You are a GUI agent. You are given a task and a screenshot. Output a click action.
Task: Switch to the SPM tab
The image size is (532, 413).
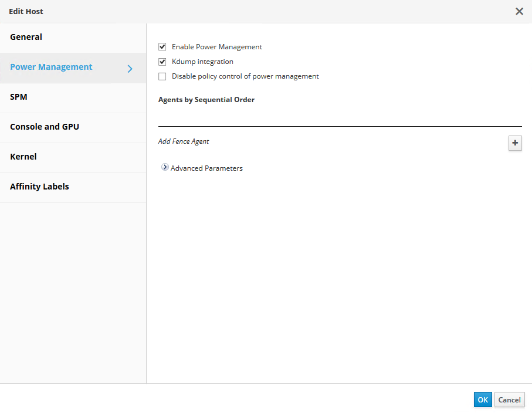pyautogui.click(x=19, y=97)
